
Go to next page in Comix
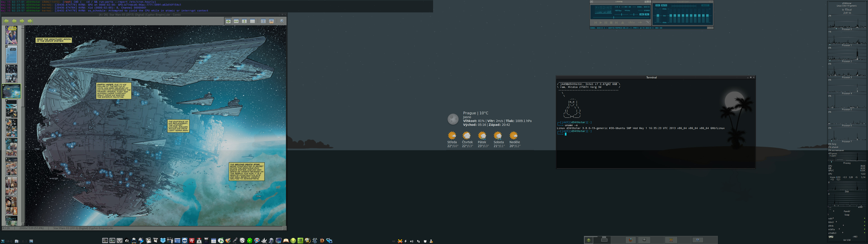22,21
